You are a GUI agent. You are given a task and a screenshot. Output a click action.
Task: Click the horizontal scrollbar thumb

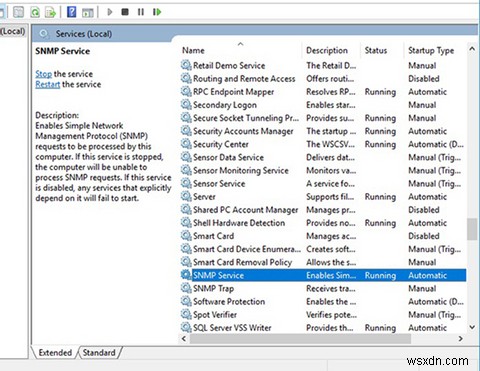pos(300,339)
